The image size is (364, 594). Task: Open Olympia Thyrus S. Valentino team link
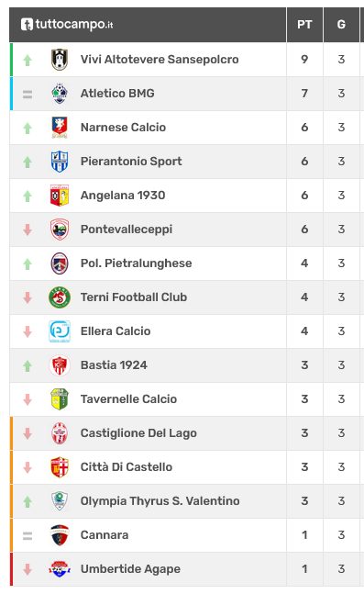click(x=160, y=500)
